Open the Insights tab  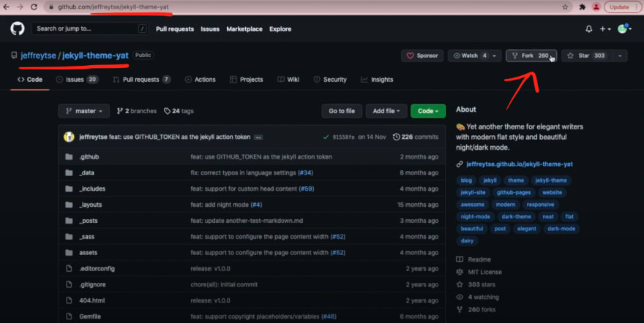377,80
